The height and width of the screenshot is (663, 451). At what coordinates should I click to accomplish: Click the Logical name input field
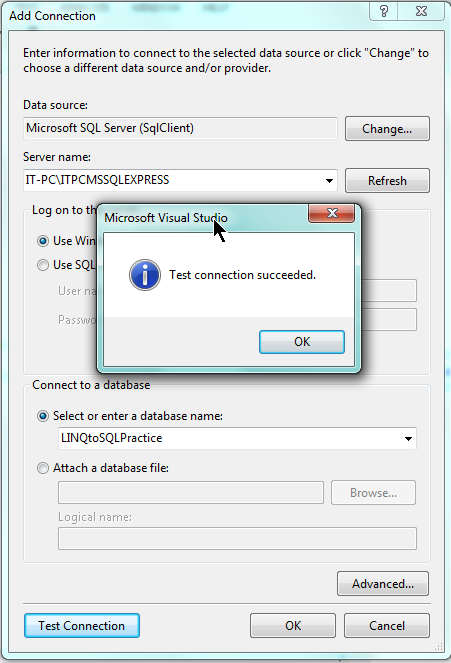pos(237,538)
